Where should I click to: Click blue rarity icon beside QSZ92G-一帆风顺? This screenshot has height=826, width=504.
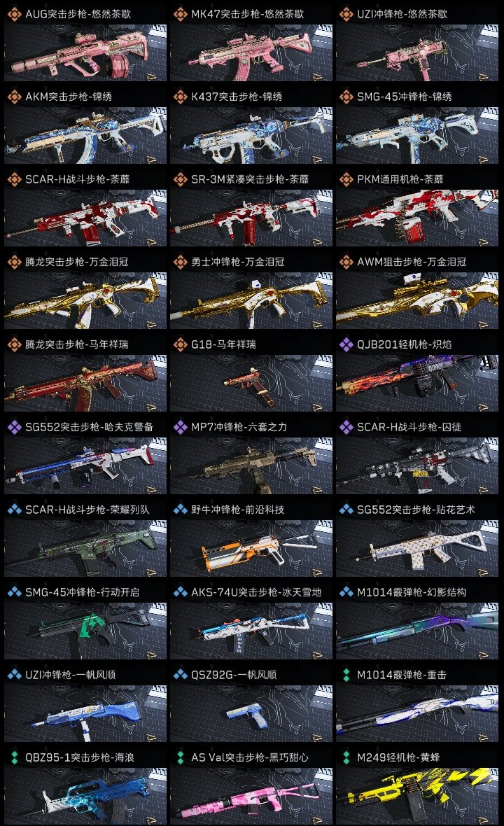point(180,675)
